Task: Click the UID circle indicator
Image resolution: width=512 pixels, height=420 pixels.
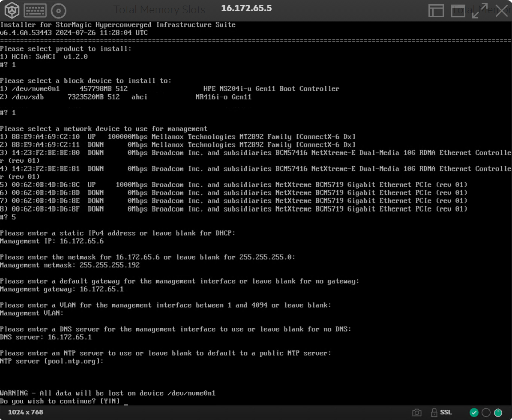Action: pyautogui.click(x=486, y=412)
